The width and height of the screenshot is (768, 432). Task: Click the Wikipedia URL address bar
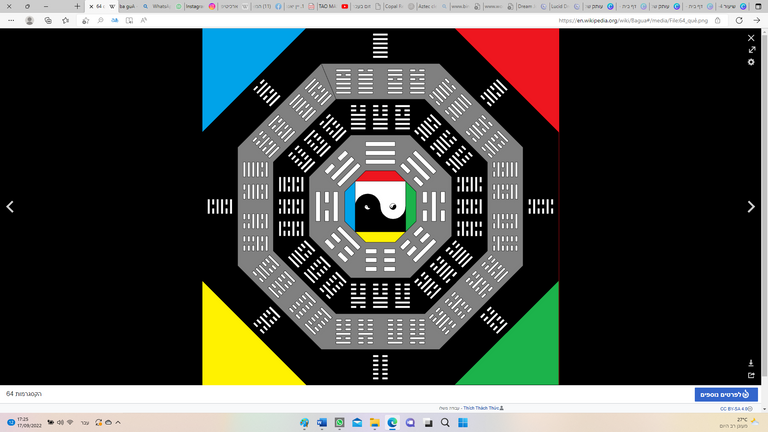(640, 19)
